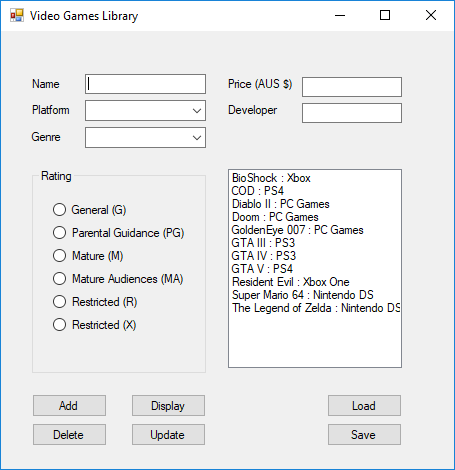Select the 'COD : PS4' list entry

(315, 191)
